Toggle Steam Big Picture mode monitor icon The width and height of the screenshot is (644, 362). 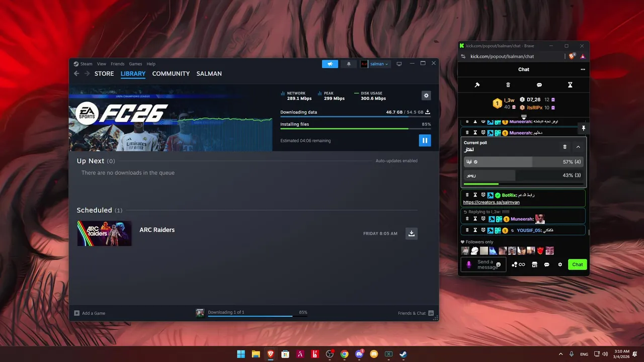tap(399, 64)
